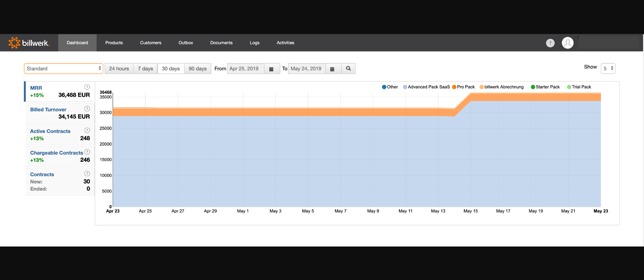Image resolution: width=644 pixels, height=280 pixels.
Task: Select the 24 hours range button
Action: pyautogui.click(x=119, y=69)
